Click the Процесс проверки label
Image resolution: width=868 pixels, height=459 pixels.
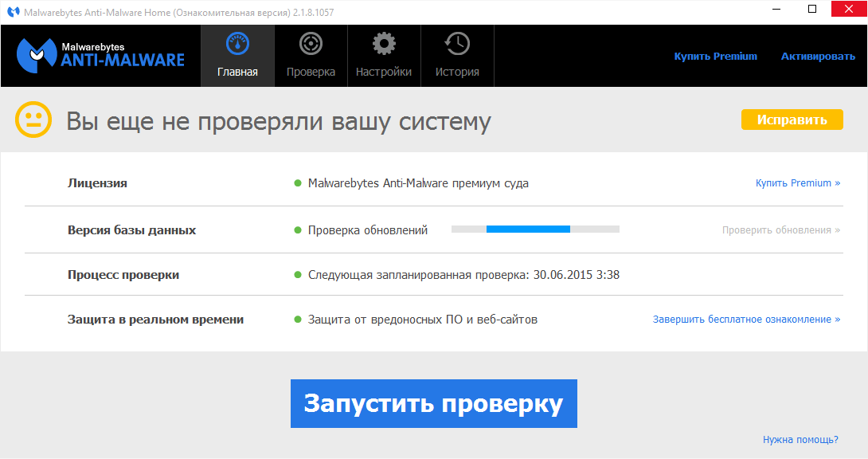(x=123, y=275)
